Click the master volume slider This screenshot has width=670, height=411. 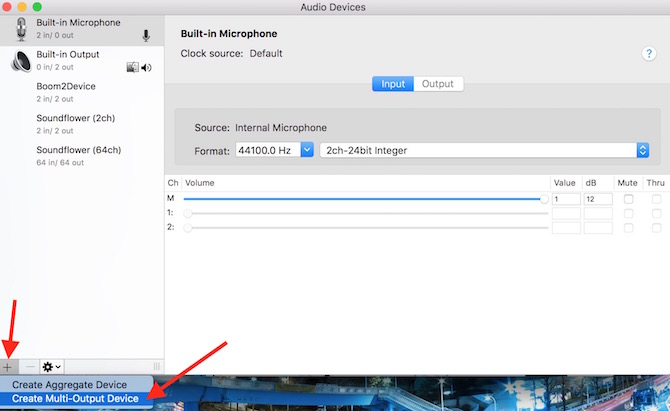pos(365,199)
